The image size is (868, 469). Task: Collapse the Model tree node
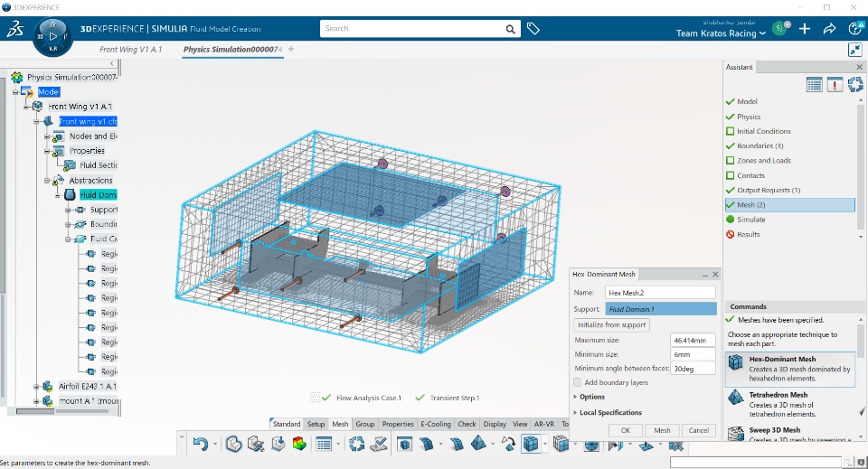pos(15,92)
